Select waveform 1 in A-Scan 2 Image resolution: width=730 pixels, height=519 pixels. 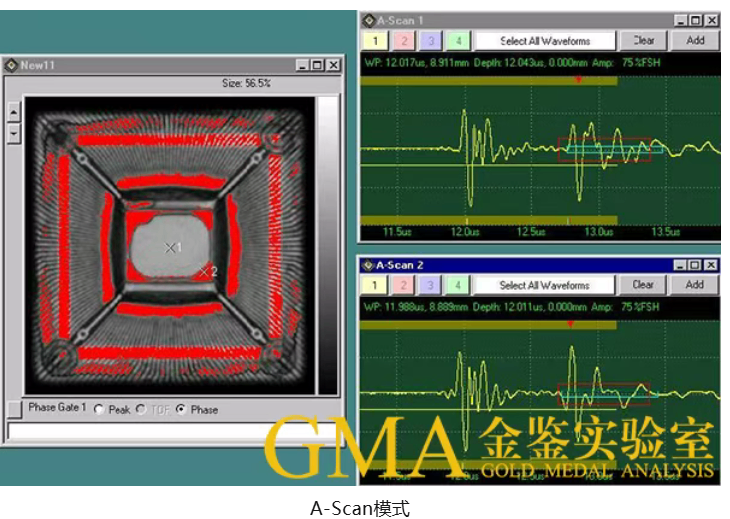click(x=375, y=285)
